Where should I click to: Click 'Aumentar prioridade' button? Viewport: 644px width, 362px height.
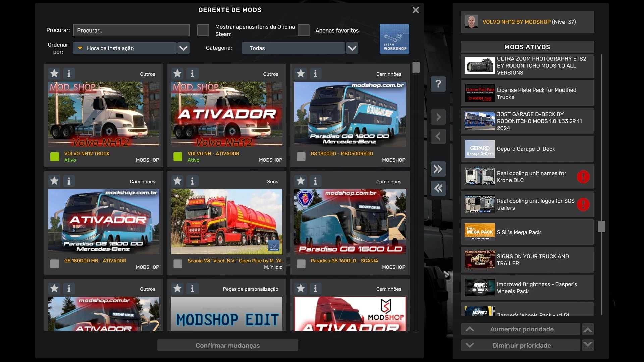pos(520,329)
